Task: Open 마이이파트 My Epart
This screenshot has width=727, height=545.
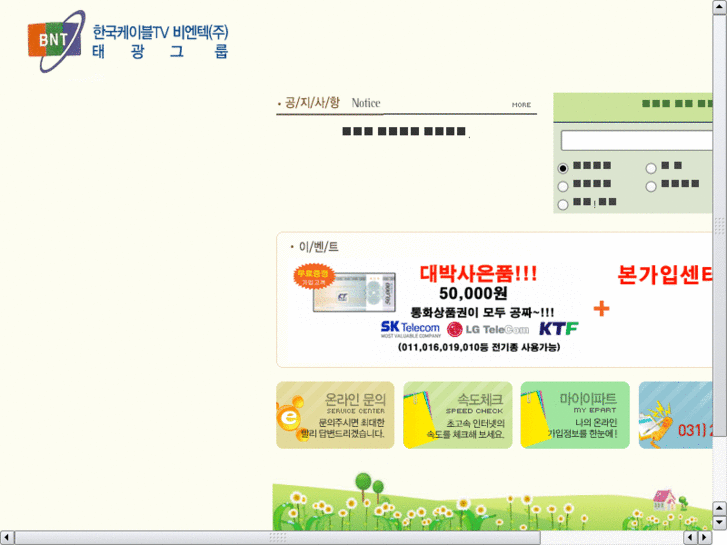Action: (575, 415)
